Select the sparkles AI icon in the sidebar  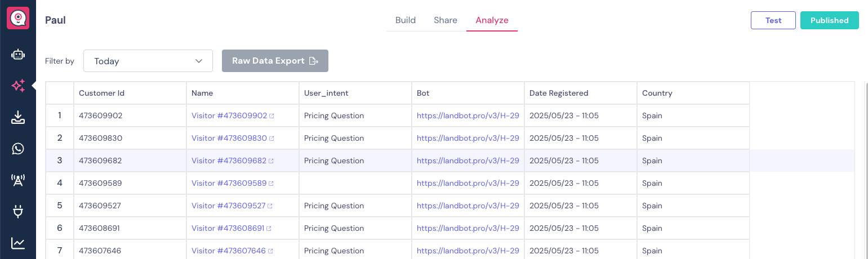click(18, 86)
